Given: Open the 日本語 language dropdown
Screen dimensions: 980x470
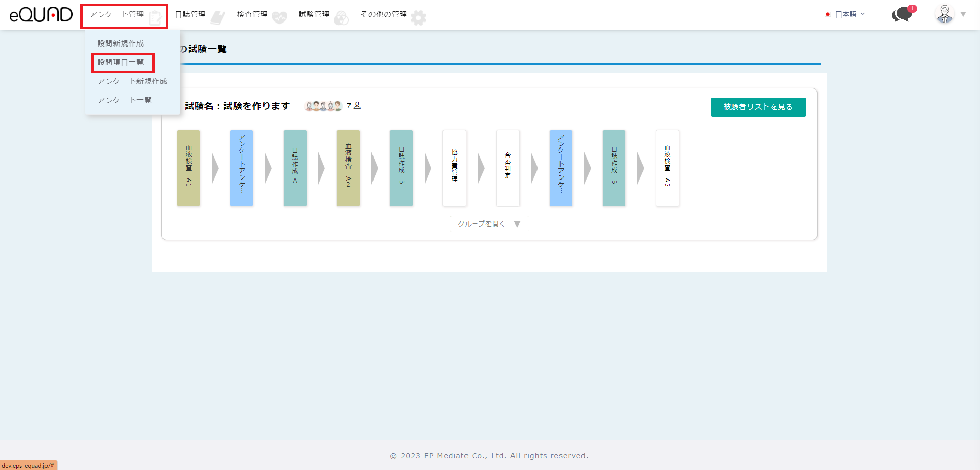Looking at the screenshot, I should pos(846,14).
